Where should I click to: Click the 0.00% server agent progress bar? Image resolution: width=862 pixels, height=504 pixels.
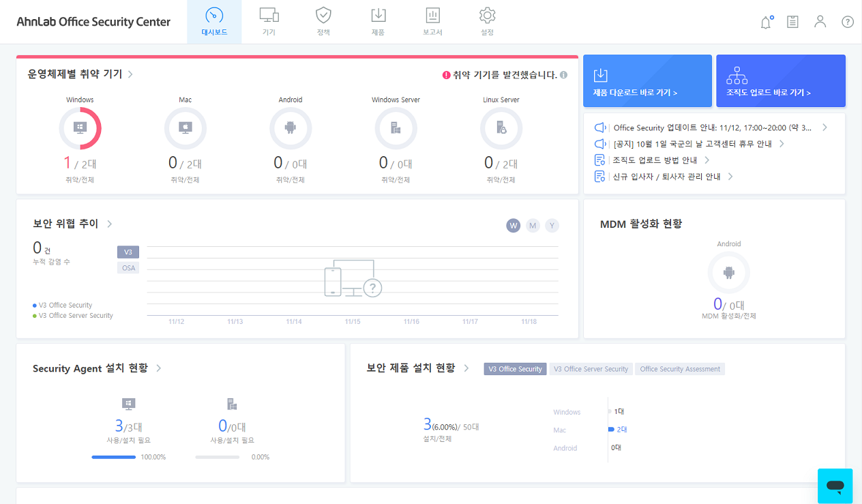click(x=217, y=457)
